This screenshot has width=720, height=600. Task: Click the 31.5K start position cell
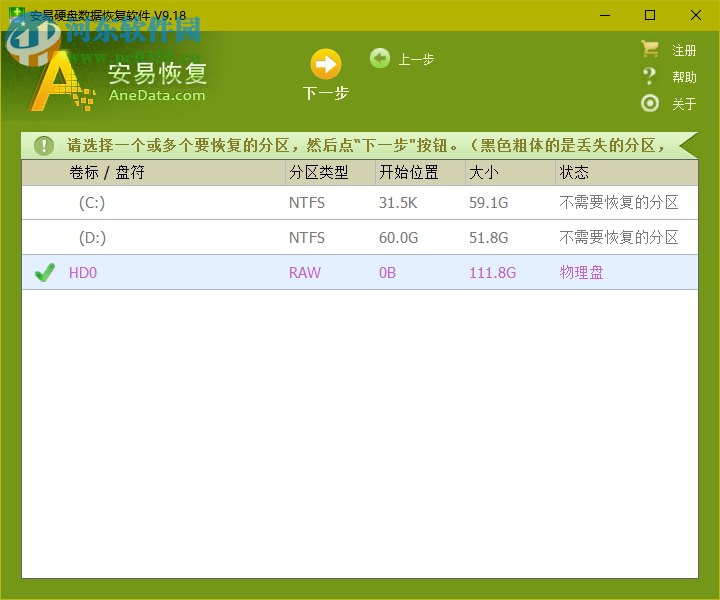click(x=398, y=202)
